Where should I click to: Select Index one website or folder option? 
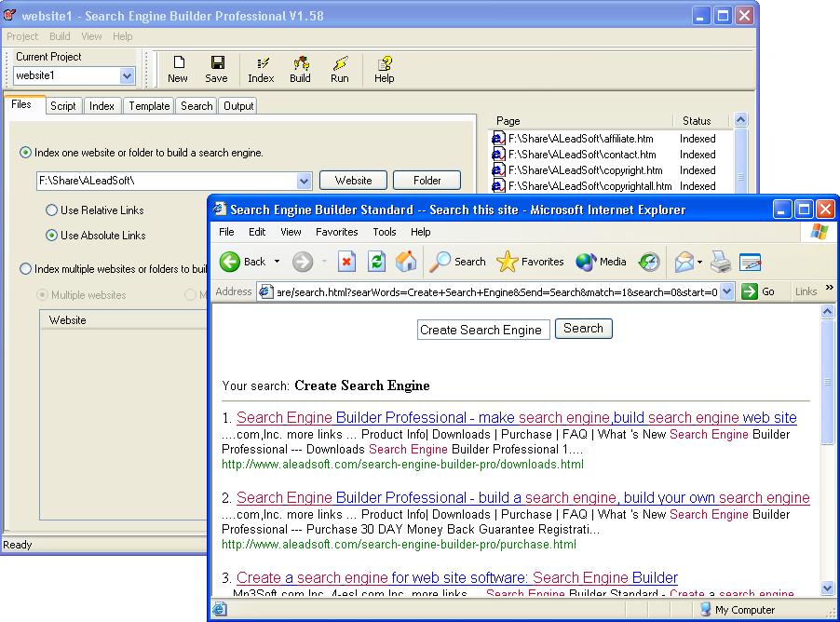point(25,153)
